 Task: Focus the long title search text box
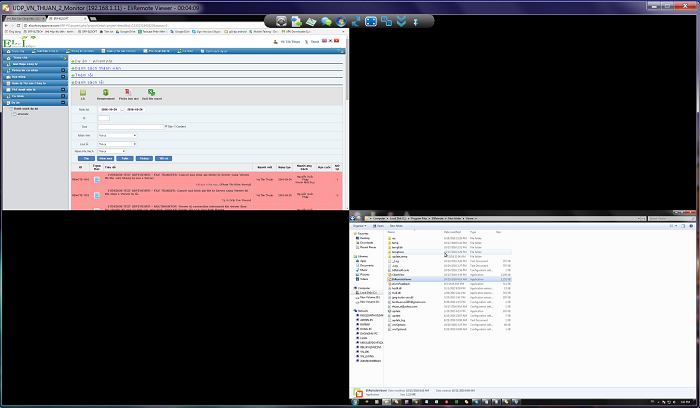pos(131,127)
